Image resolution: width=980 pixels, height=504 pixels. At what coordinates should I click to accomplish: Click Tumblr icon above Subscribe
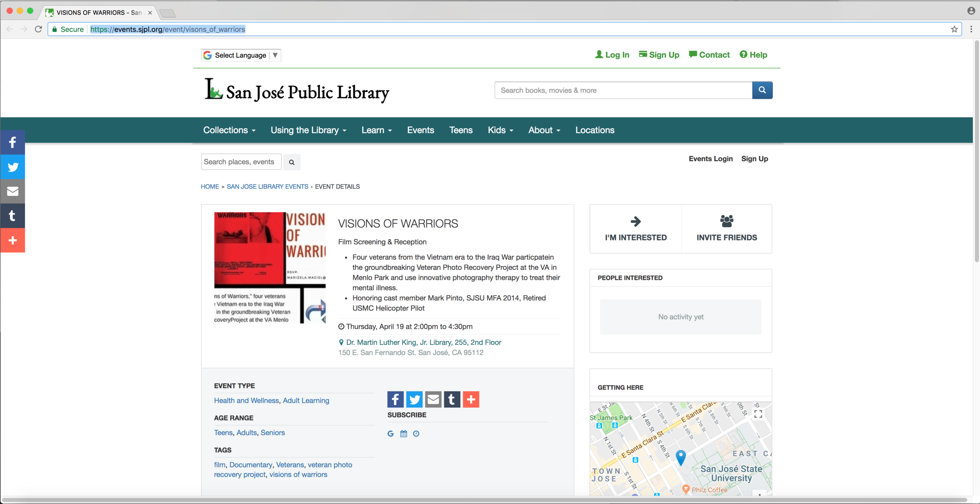pyautogui.click(x=452, y=399)
